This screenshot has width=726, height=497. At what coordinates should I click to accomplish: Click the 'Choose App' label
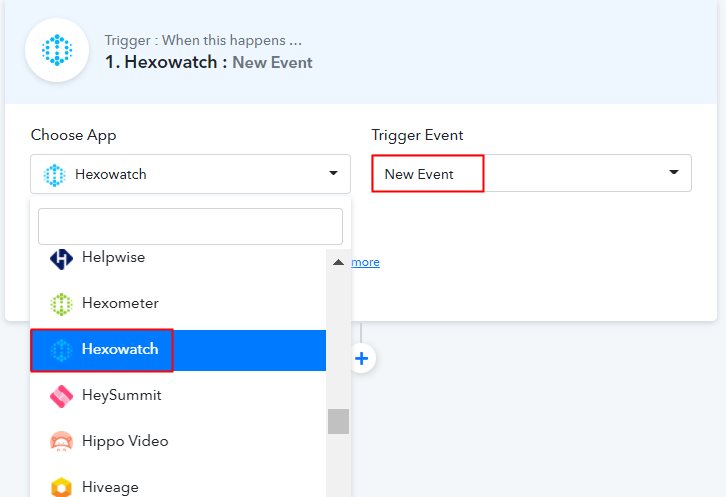(x=73, y=135)
